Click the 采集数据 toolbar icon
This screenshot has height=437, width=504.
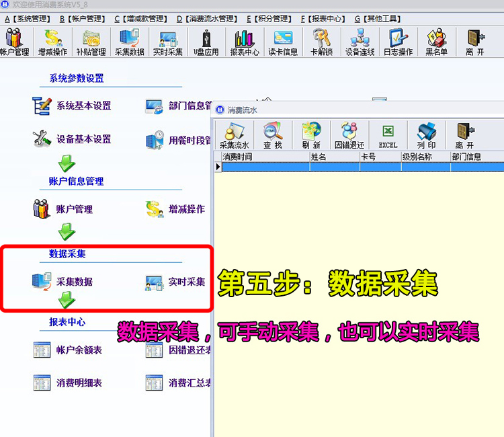tap(129, 42)
